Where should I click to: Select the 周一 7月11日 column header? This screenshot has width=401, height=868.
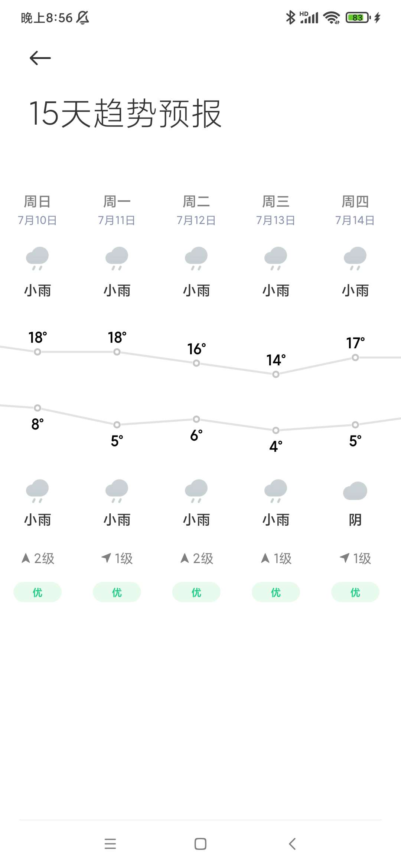[117, 210]
